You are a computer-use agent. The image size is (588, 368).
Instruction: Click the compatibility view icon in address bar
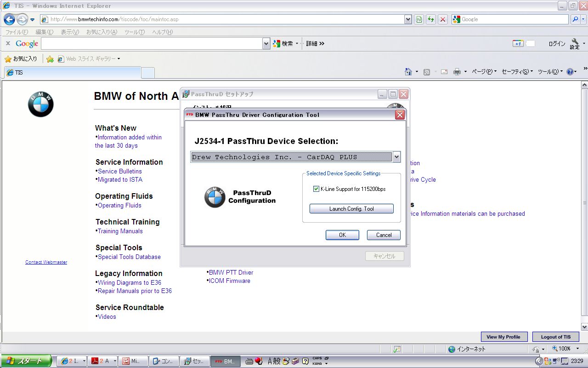pyautogui.click(x=419, y=19)
